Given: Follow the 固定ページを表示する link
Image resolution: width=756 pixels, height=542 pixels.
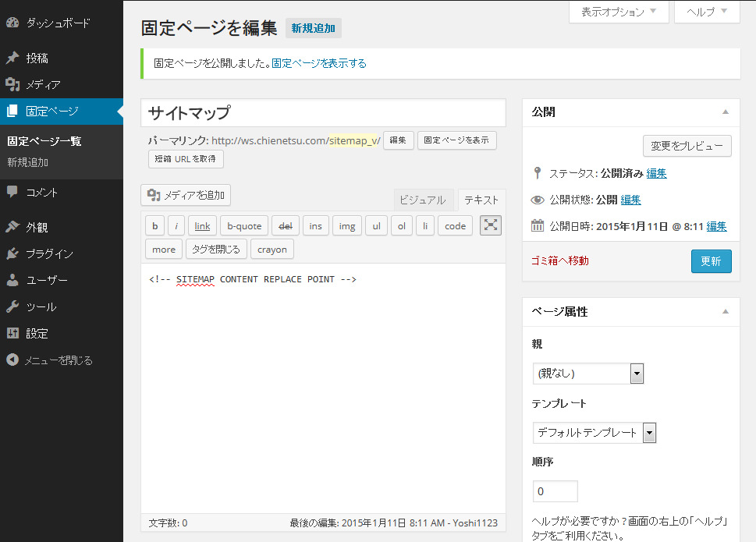Looking at the screenshot, I should coord(319,63).
